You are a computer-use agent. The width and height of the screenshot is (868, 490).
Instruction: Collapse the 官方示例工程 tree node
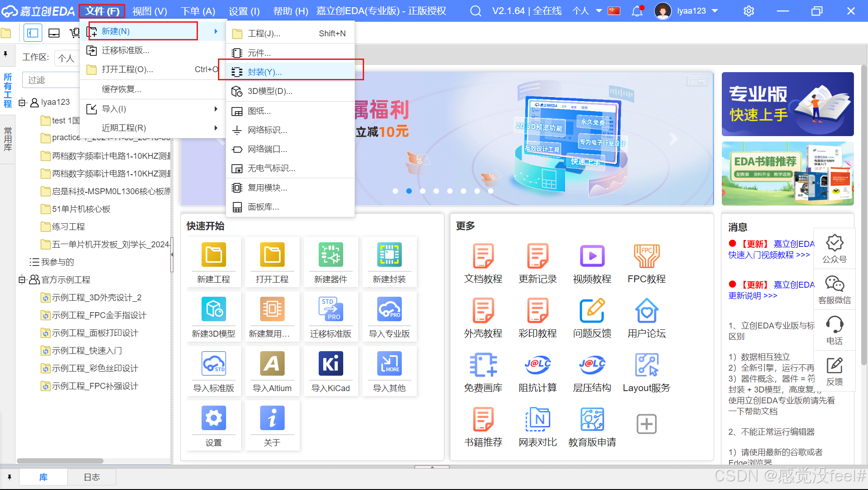pyautogui.click(x=21, y=279)
